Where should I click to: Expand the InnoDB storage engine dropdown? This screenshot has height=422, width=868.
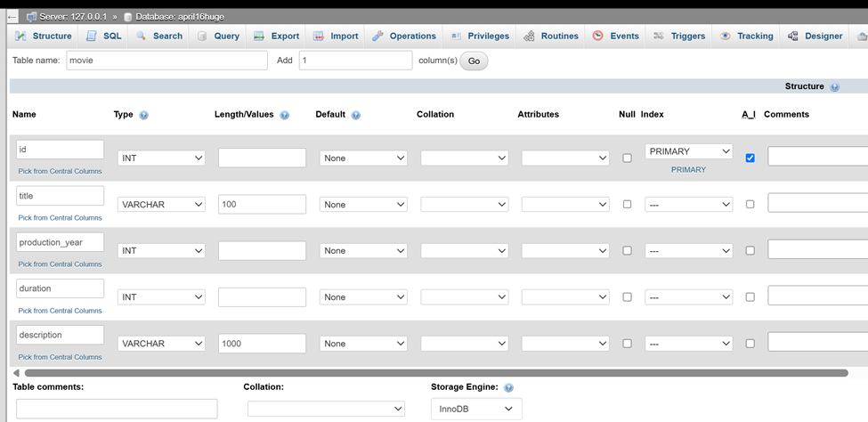click(476, 410)
